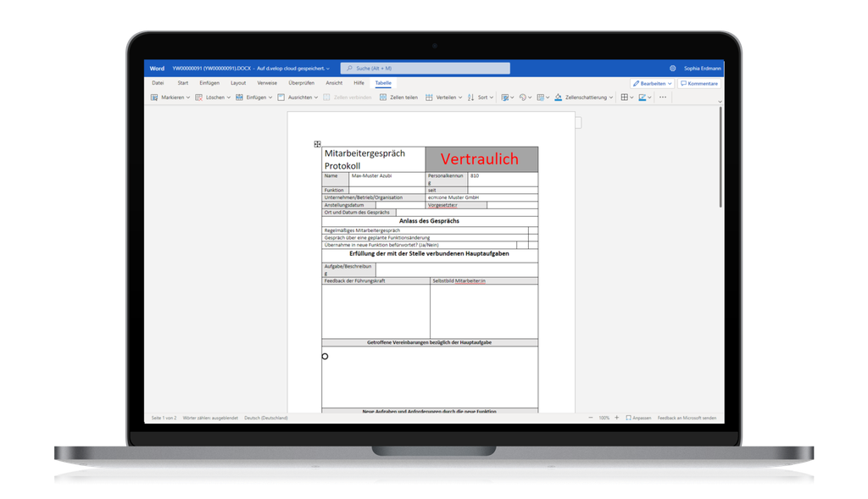Click the Sort A-Z icon
The image size is (868, 499).
point(470,97)
